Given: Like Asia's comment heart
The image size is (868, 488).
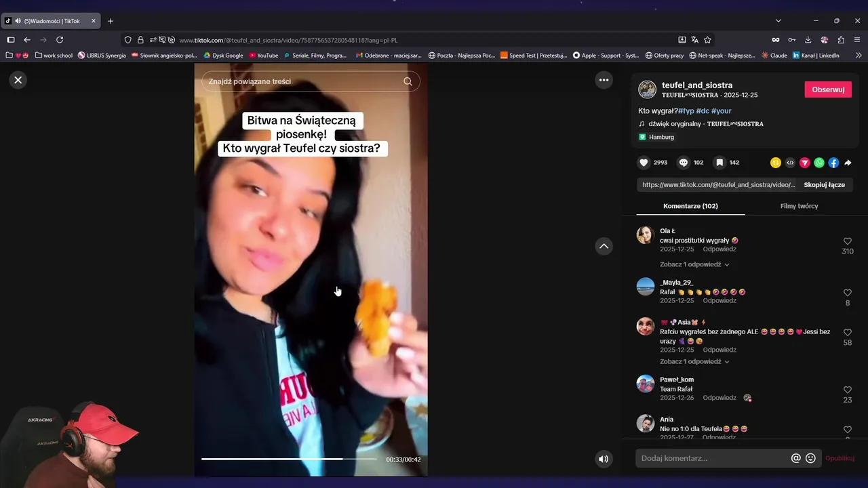Looking at the screenshot, I should [x=847, y=333].
